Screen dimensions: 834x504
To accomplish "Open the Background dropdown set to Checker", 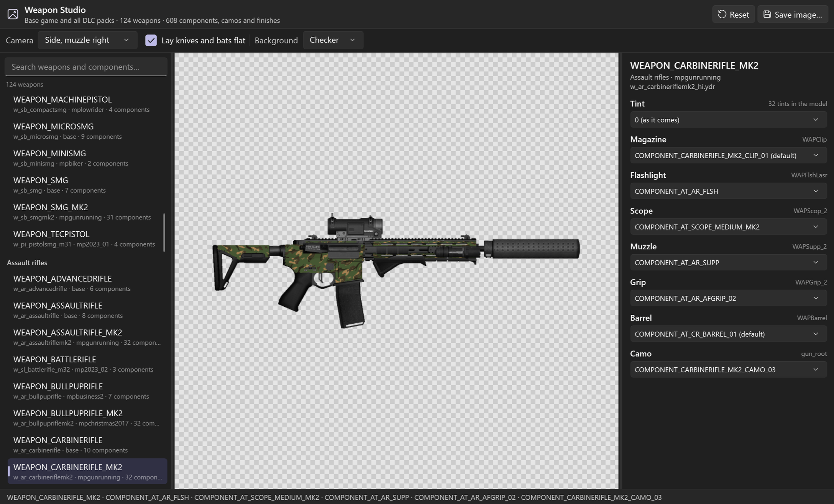I will [x=333, y=40].
